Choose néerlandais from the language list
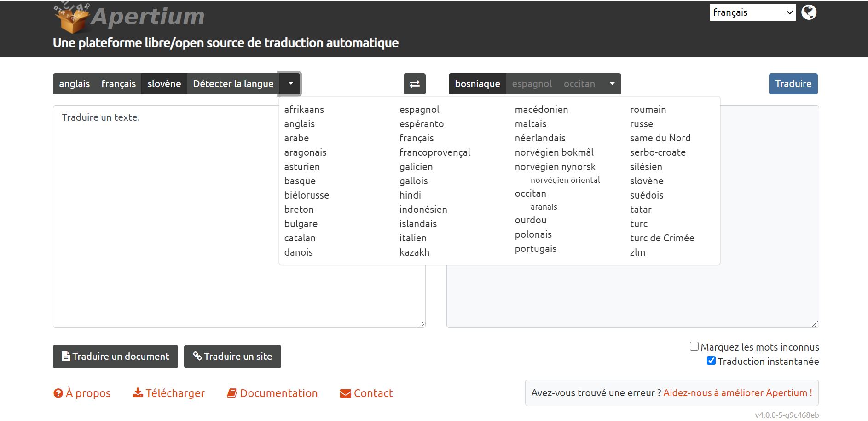 [540, 138]
